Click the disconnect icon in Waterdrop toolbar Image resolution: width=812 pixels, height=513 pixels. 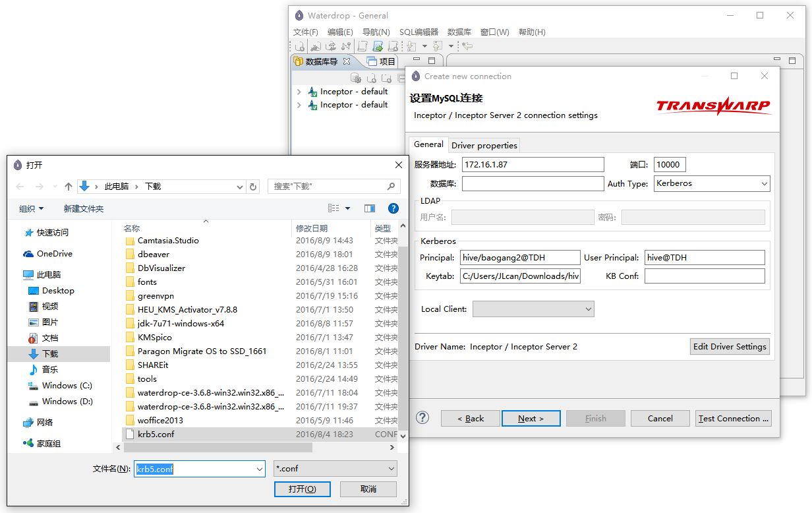click(x=346, y=46)
